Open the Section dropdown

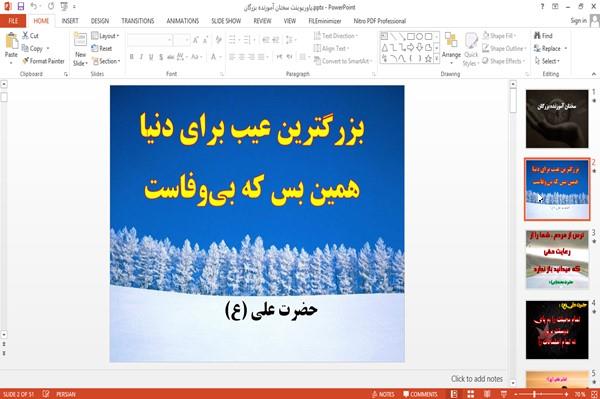tap(106, 61)
